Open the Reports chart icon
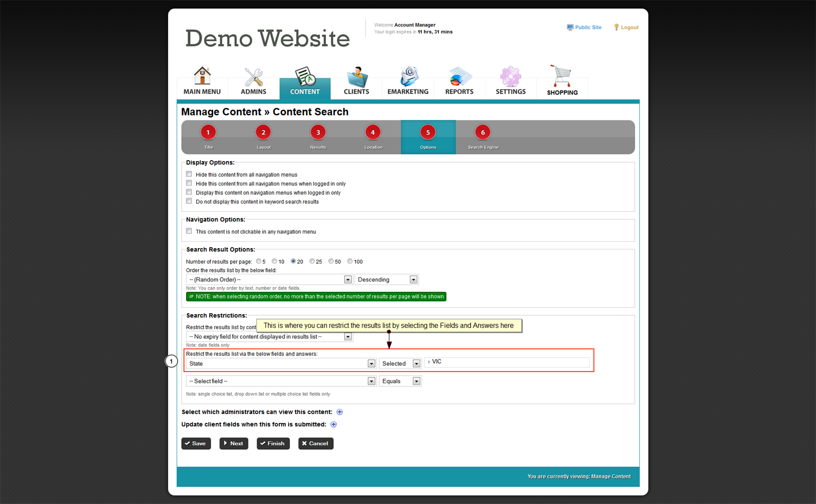This screenshot has height=504, width=816. pos(459,77)
